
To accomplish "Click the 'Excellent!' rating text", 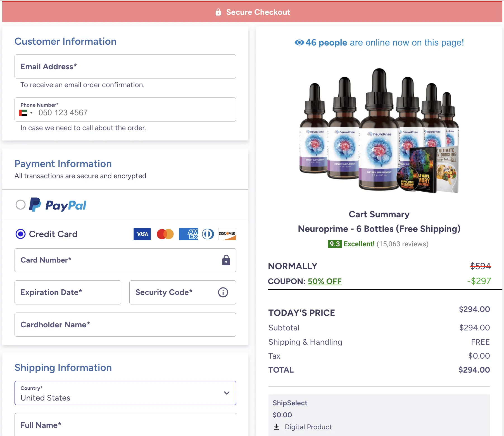I will (x=359, y=244).
